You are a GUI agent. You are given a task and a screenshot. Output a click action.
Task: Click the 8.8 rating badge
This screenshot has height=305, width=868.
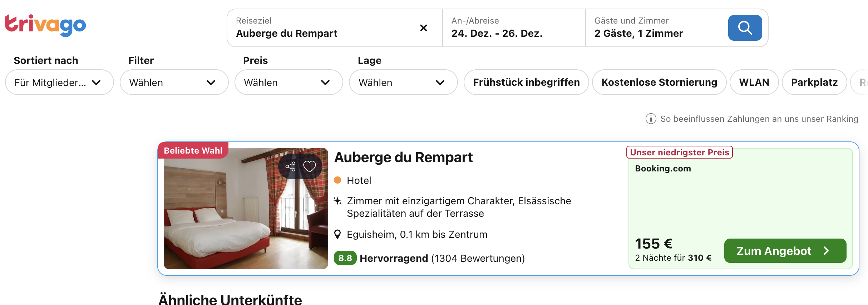pos(345,258)
